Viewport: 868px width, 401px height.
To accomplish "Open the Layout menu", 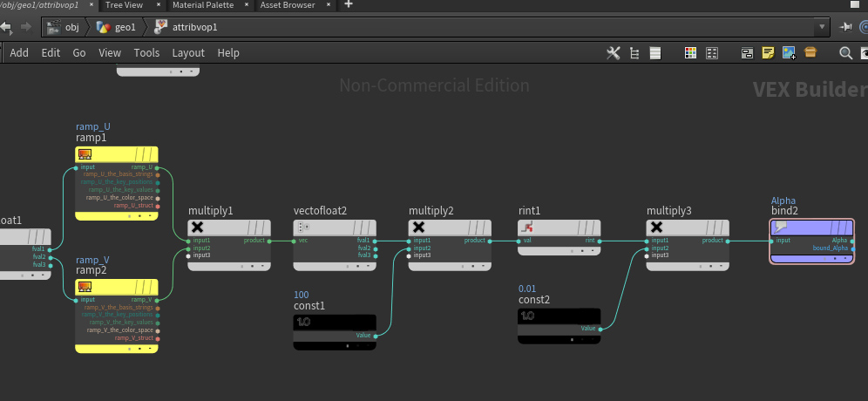I will (188, 53).
